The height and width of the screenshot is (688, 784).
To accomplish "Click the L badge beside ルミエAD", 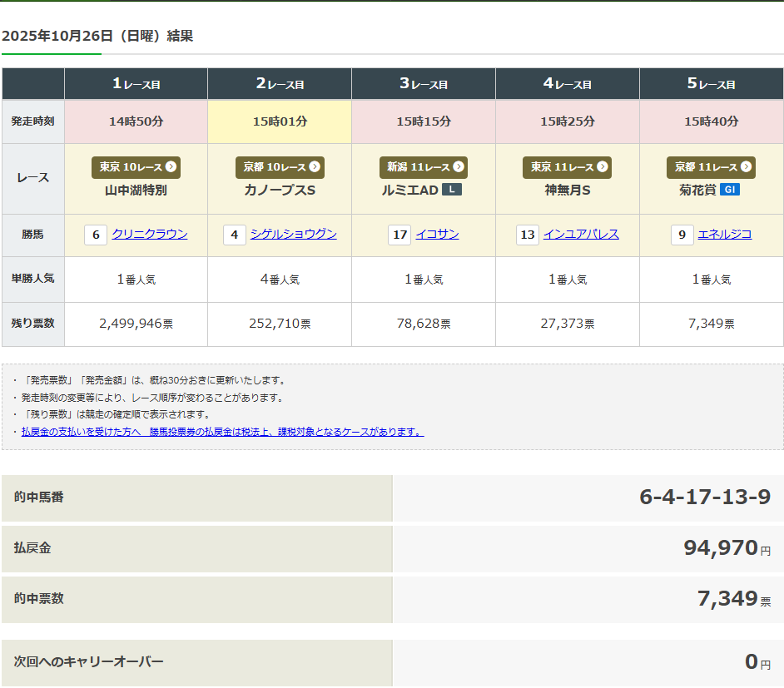I will pyautogui.click(x=451, y=190).
